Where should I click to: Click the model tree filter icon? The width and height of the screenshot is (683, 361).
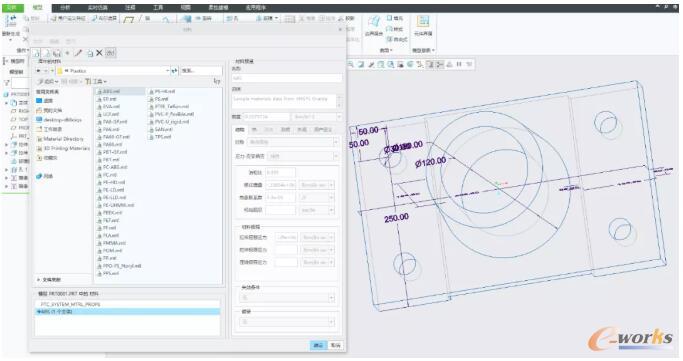click(7, 82)
